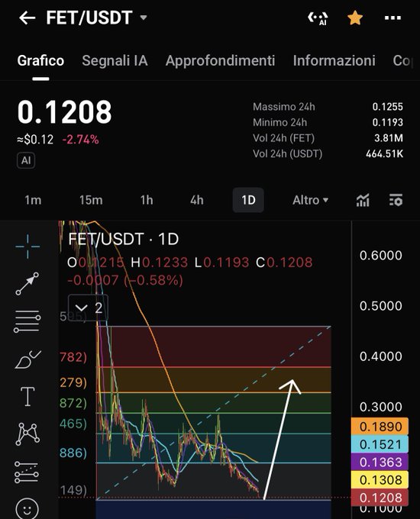The image size is (420, 519).
Task: Select the brush drawing tool
Action: tap(27, 359)
